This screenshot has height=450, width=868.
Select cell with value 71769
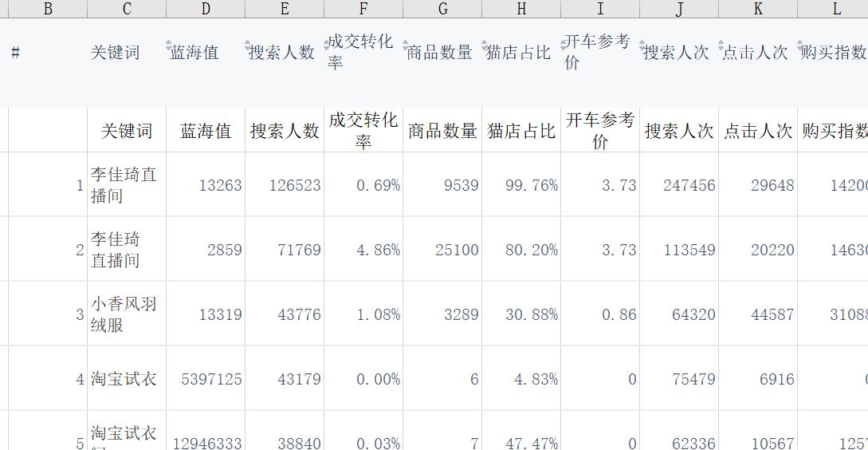285,249
